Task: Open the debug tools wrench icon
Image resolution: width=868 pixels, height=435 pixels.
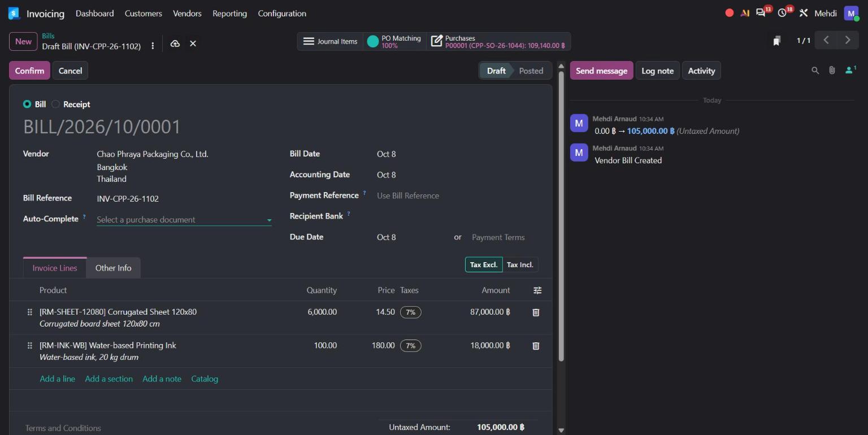Action: pyautogui.click(x=804, y=13)
